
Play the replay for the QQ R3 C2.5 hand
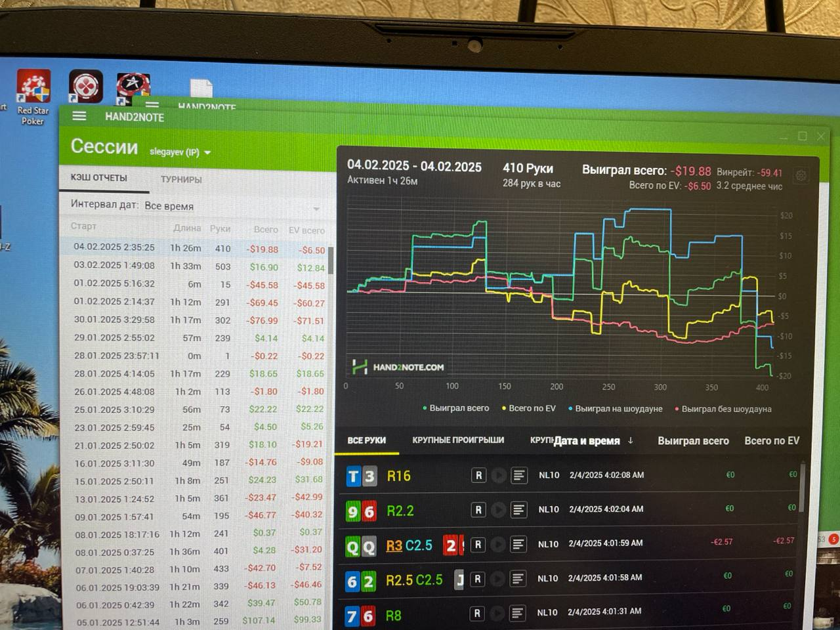pyautogui.click(x=498, y=544)
